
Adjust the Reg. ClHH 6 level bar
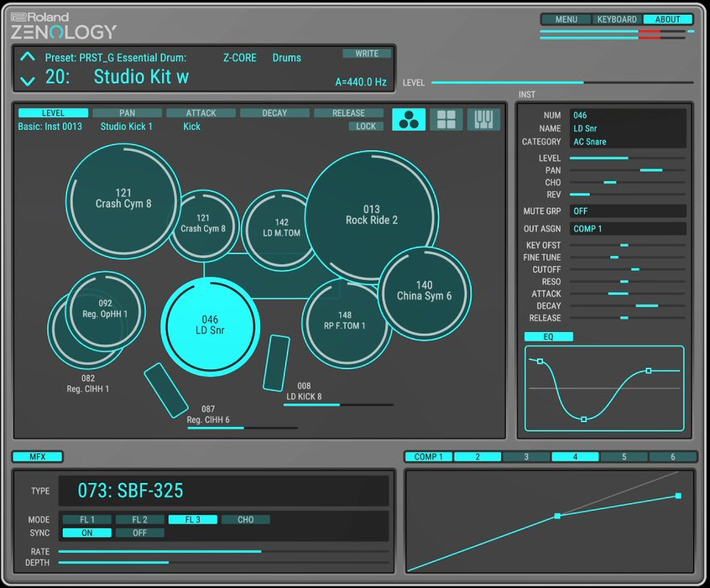click(x=243, y=428)
